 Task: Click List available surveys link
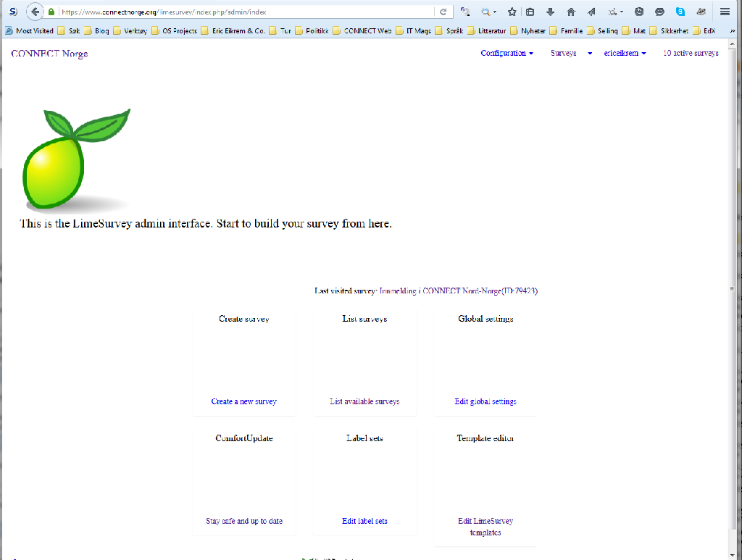click(364, 401)
